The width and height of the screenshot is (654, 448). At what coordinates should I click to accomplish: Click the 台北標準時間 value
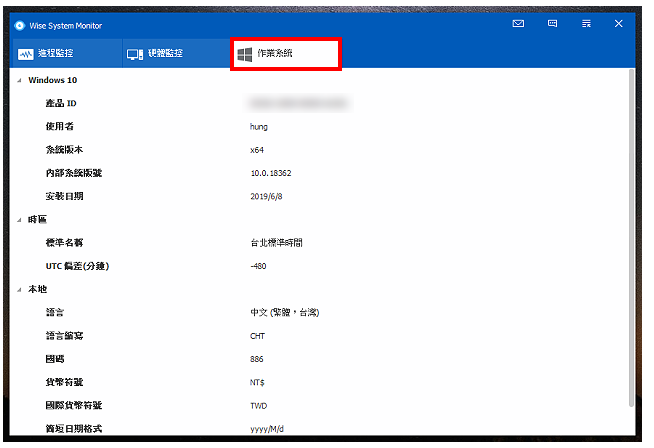coord(277,243)
